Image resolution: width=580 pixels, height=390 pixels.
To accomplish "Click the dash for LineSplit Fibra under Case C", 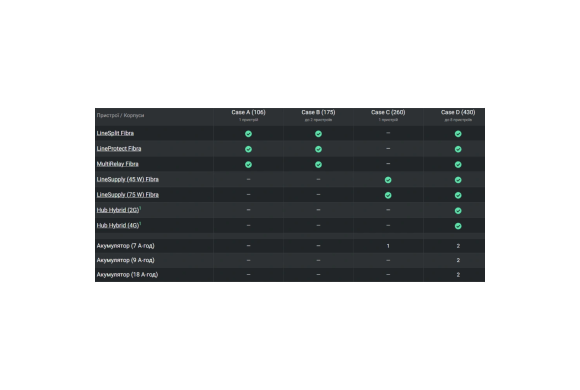I will [x=388, y=133].
